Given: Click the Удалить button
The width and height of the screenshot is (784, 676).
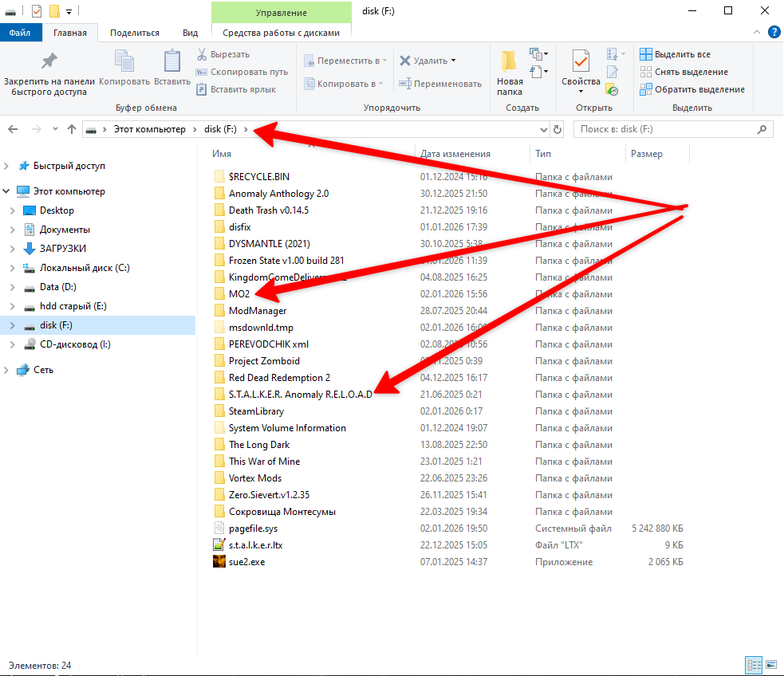Looking at the screenshot, I should pos(427,61).
